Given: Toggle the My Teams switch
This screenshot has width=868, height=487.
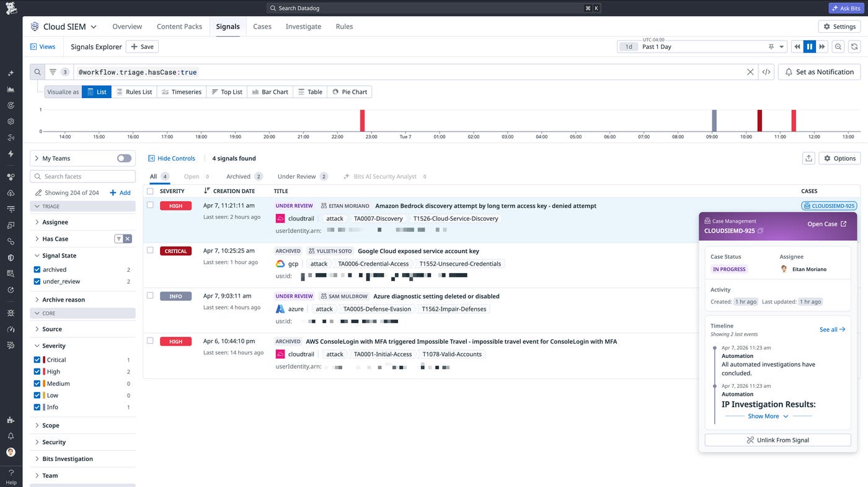Looking at the screenshot, I should pyautogui.click(x=125, y=158).
